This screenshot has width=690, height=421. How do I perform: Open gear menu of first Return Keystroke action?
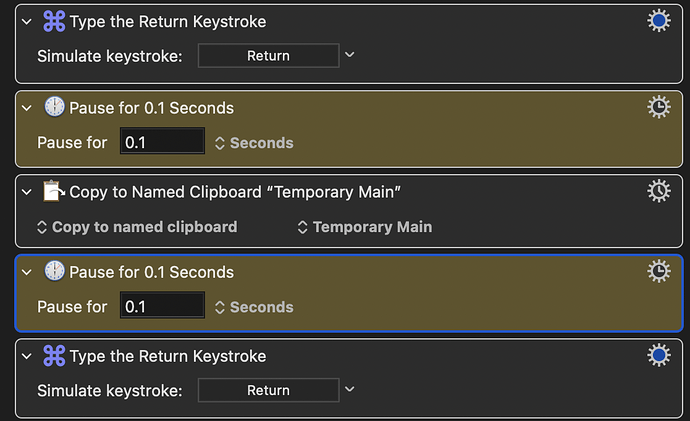[659, 21]
